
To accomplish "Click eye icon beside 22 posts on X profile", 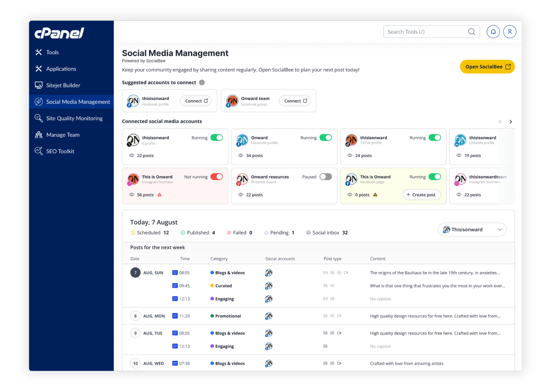I will [132, 155].
